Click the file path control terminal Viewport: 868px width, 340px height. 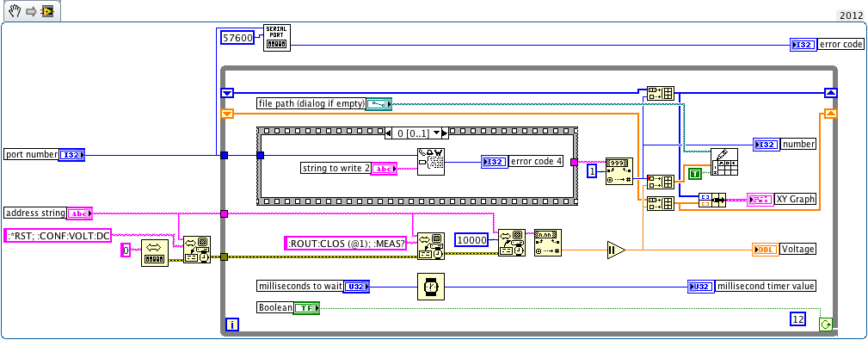coord(379,103)
